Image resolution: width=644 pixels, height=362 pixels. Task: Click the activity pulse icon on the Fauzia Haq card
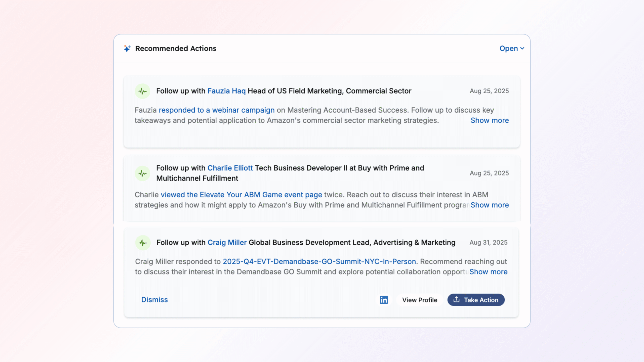pos(142,91)
